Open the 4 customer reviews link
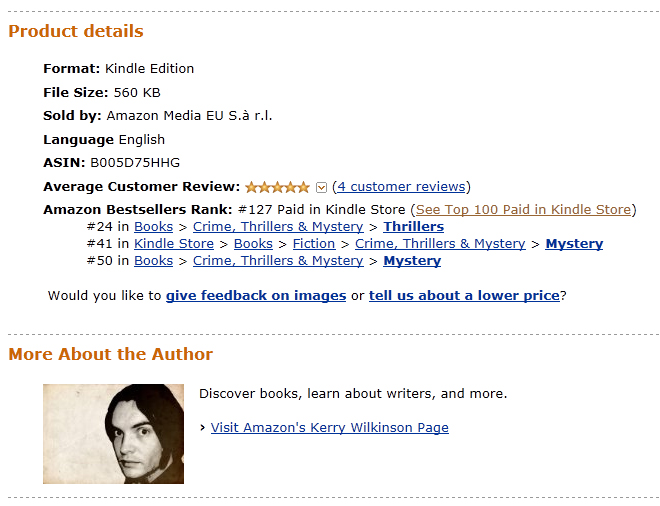Screen dimensions: 660x506 pyautogui.click(x=401, y=186)
